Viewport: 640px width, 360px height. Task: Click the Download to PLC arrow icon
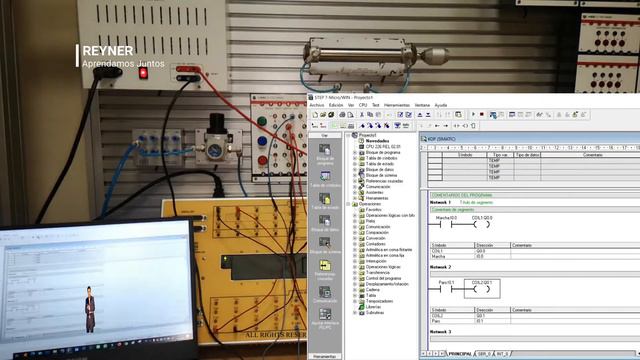click(x=428, y=115)
